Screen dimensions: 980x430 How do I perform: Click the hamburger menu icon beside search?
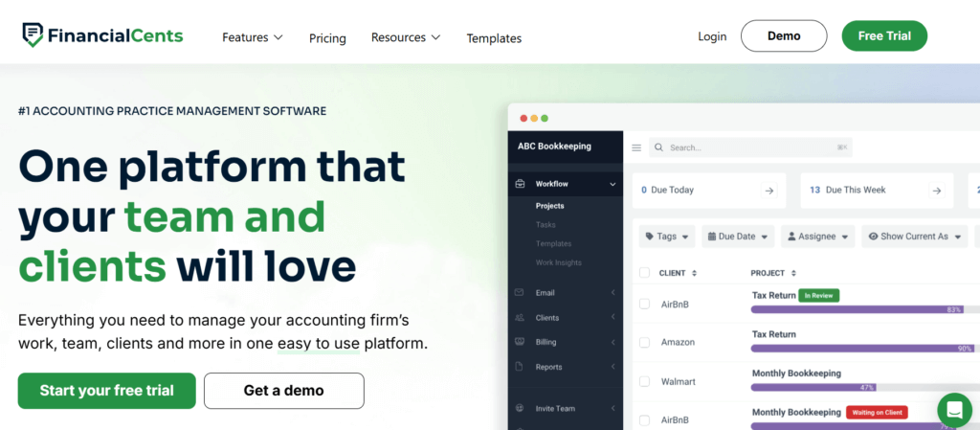coord(636,147)
